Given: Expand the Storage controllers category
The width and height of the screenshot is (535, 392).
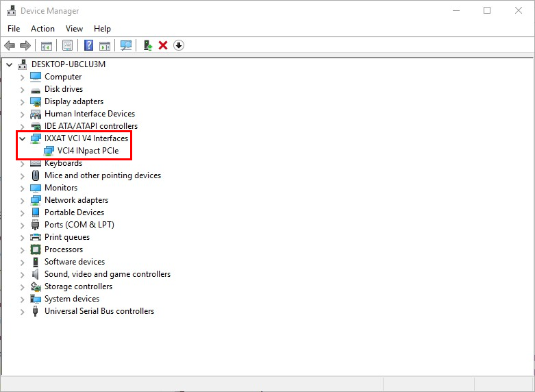Looking at the screenshot, I should [x=23, y=287].
